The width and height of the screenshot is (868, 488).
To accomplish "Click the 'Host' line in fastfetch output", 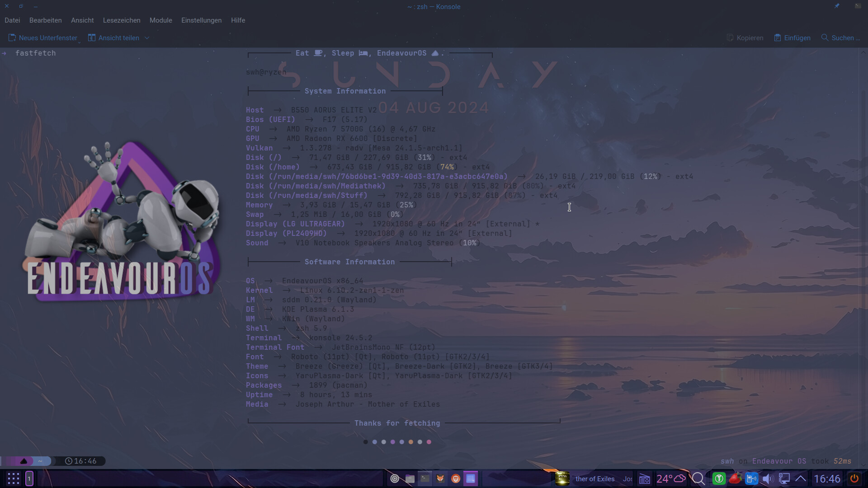I will [311, 110].
